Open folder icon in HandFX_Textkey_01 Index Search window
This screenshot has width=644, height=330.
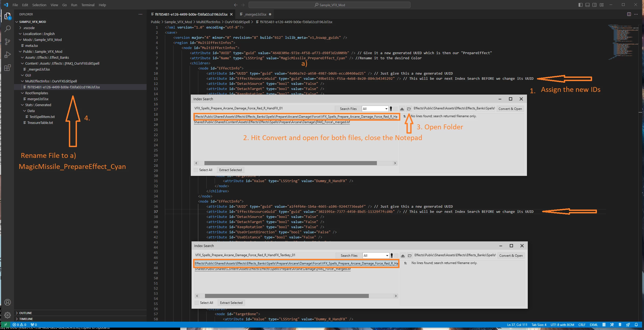pyautogui.click(x=410, y=256)
